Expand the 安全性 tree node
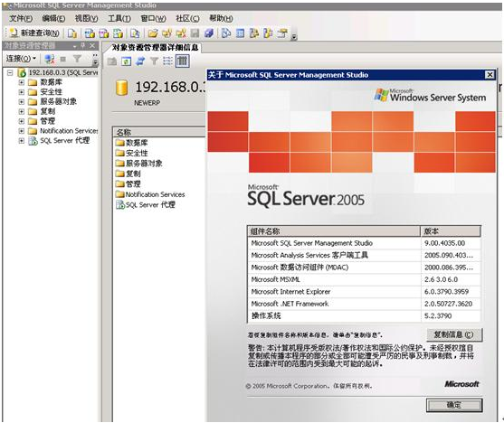This screenshot has width=504, height=423. 21,92
